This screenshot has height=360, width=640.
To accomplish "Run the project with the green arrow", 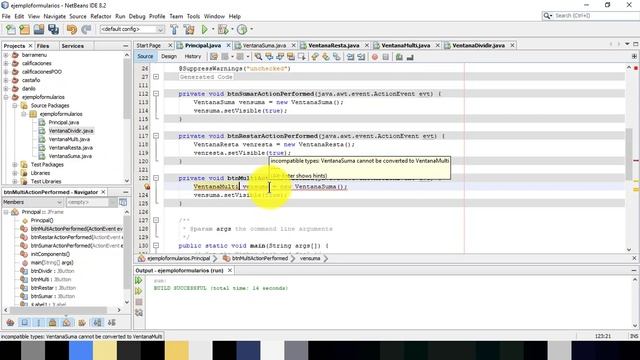I will [x=204, y=29].
